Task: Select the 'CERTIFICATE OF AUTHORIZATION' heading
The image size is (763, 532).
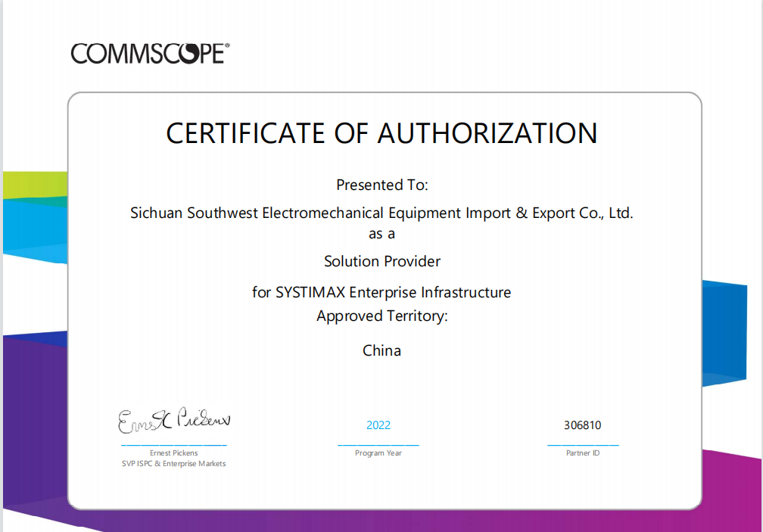Action: tap(381, 133)
